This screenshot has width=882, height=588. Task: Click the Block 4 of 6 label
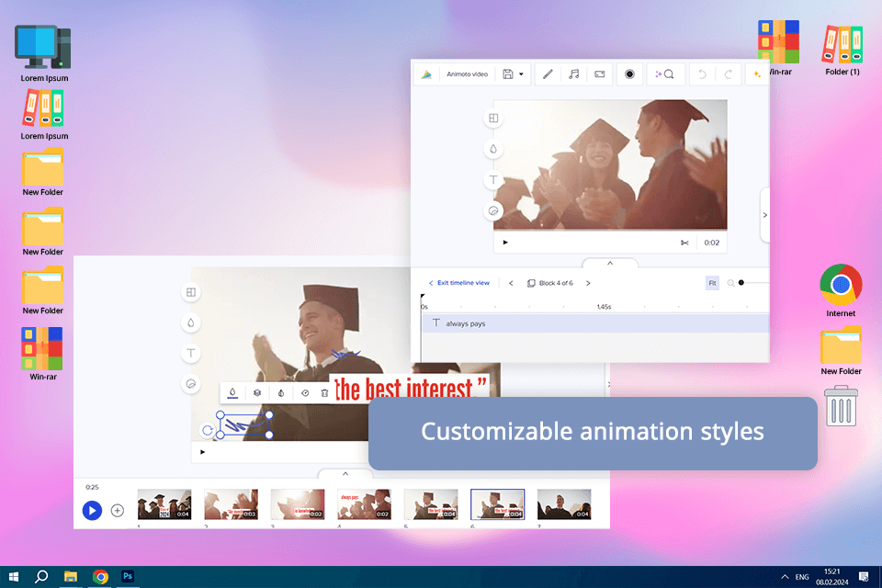[x=550, y=283]
